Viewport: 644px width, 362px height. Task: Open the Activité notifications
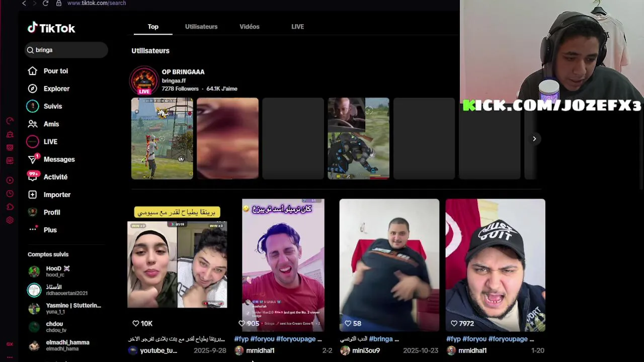(x=48, y=177)
